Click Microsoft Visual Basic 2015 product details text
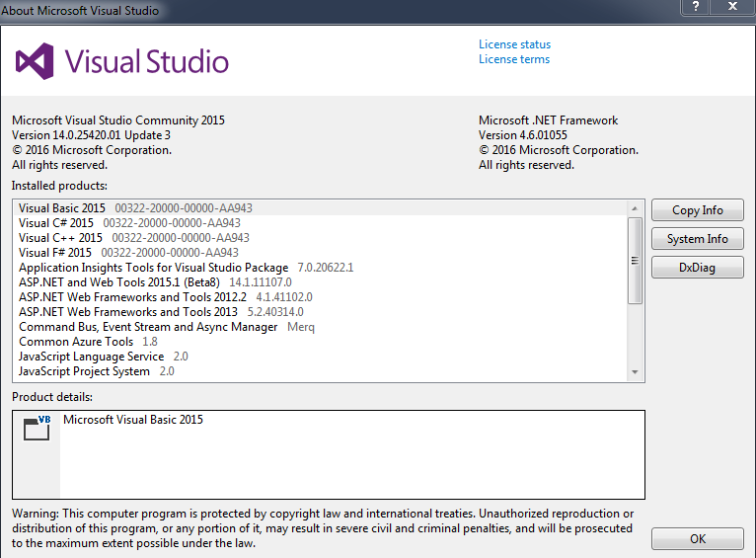Image resolution: width=756 pixels, height=558 pixels. point(133,420)
